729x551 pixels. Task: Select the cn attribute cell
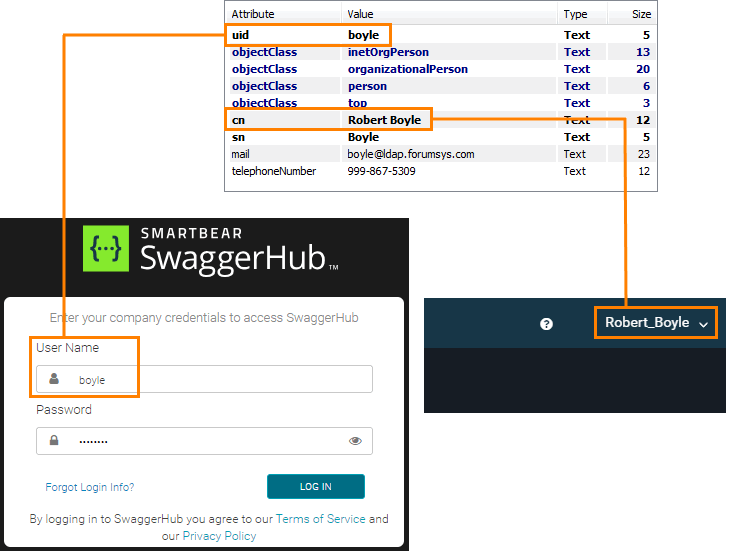[x=238, y=120]
